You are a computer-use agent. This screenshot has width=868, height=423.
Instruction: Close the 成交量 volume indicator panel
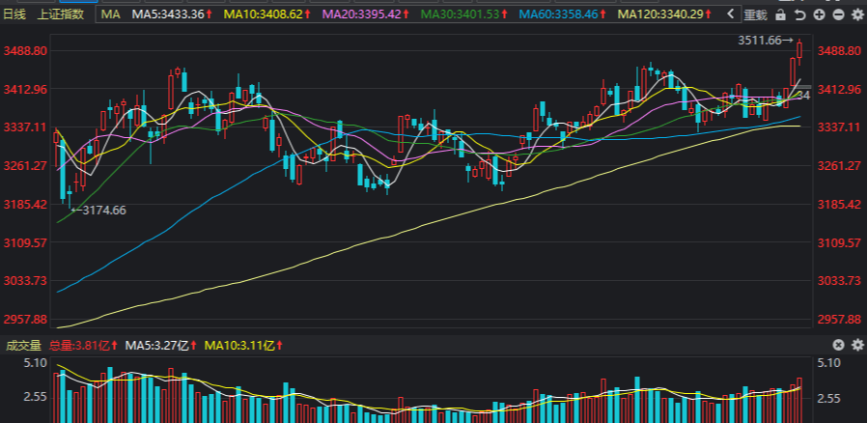tap(839, 346)
